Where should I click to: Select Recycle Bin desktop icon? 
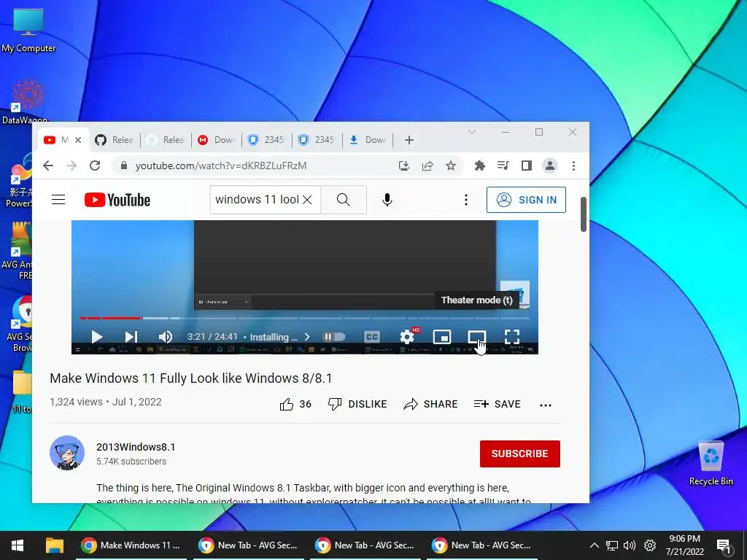coord(711,463)
